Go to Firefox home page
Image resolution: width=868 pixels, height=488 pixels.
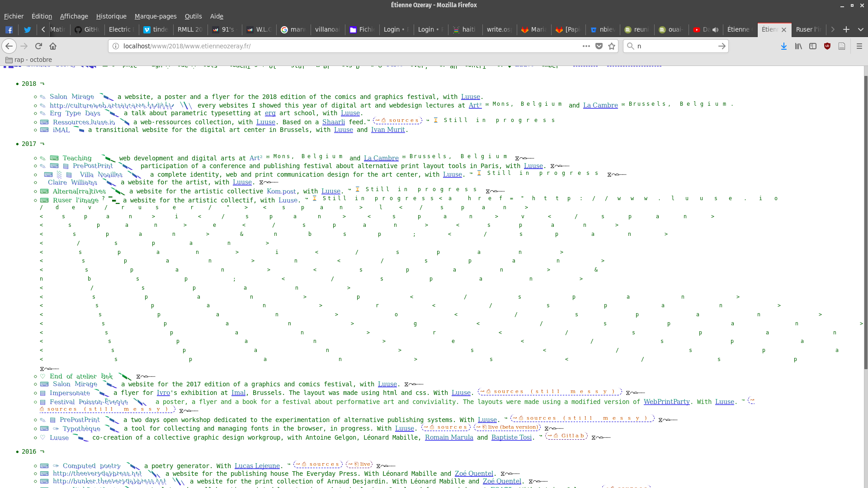point(53,46)
